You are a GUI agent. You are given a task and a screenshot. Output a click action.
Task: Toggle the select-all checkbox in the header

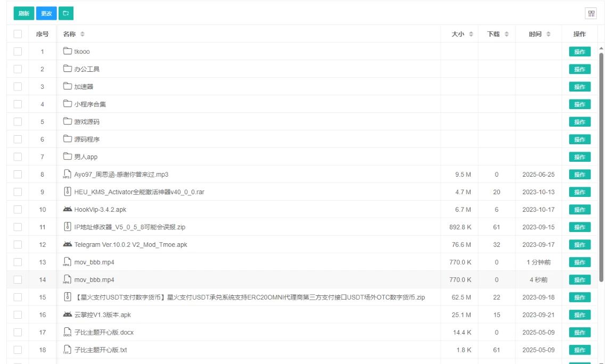point(18,34)
